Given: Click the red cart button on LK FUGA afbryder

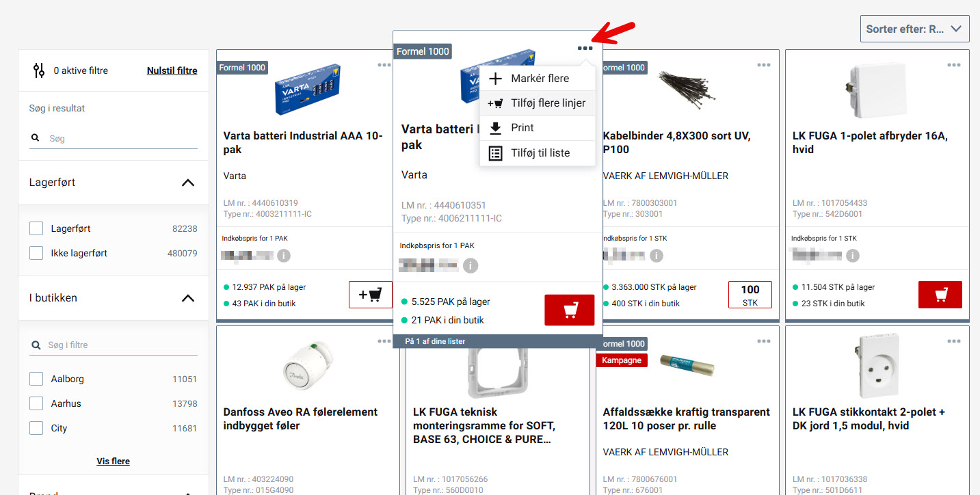Looking at the screenshot, I should (x=940, y=295).
